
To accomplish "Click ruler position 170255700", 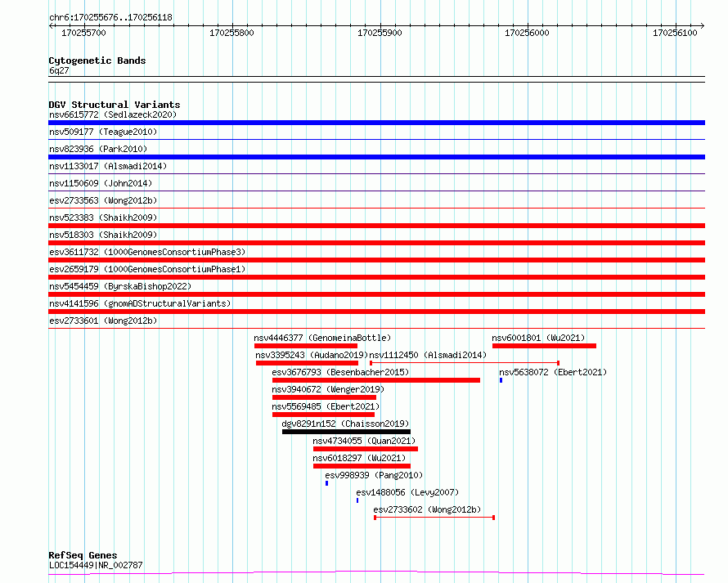I will click(x=83, y=33).
